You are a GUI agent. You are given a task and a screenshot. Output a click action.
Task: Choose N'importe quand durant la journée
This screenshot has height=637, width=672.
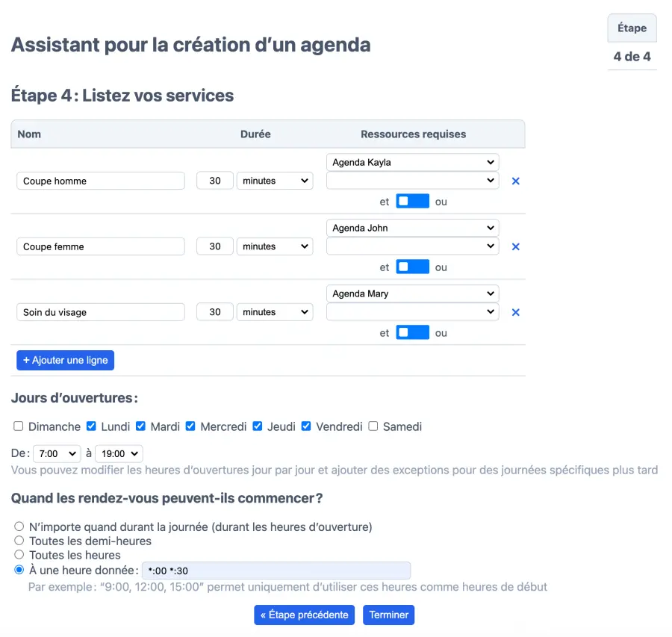19,526
